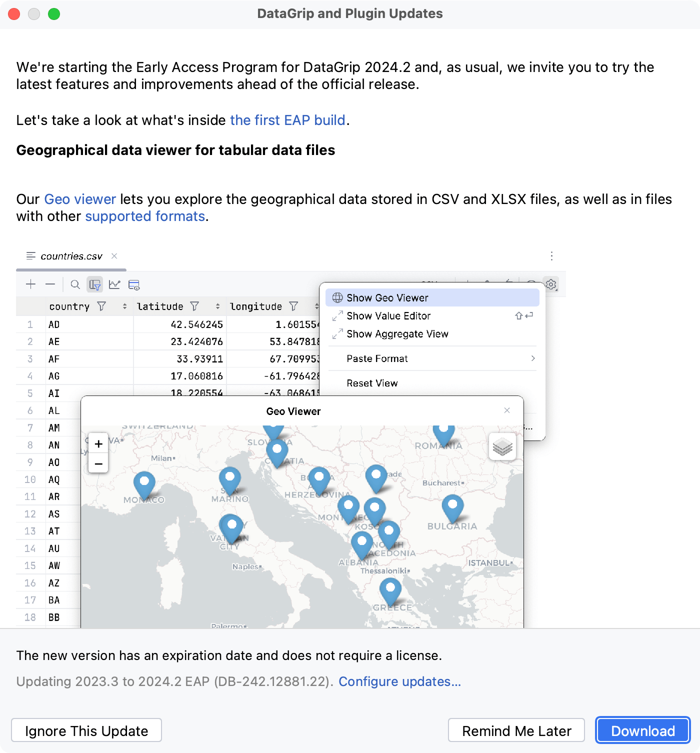The height and width of the screenshot is (753, 700).
Task: Toggle sorting on the latitude column
Action: [217, 306]
